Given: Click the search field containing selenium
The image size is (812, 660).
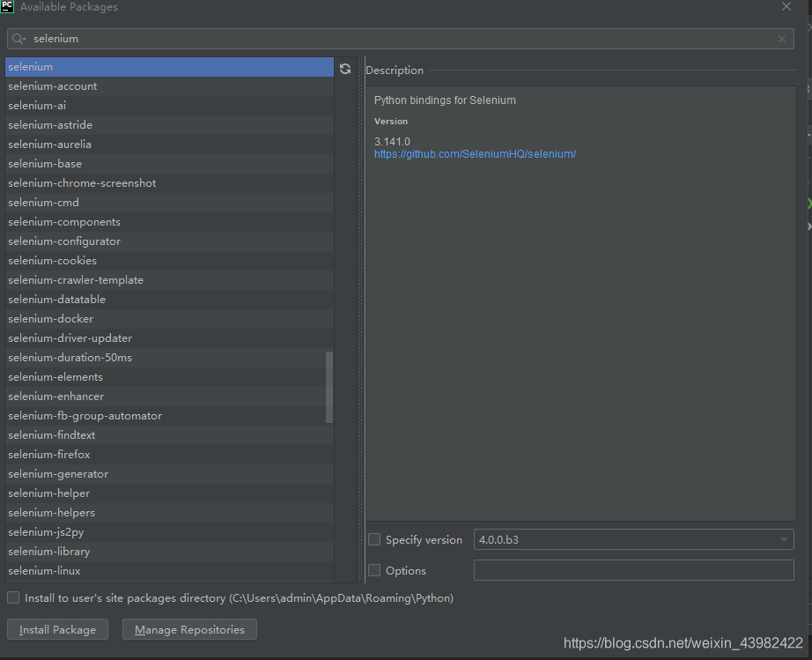Looking at the screenshot, I should pyautogui.click(x=401, y=39).
